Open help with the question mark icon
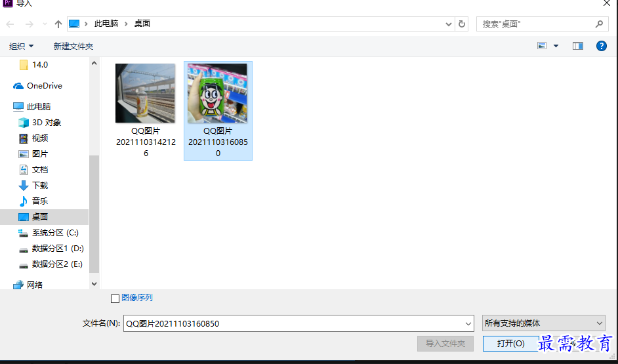Screen dimensions: 618x364 tap(602, 46)
